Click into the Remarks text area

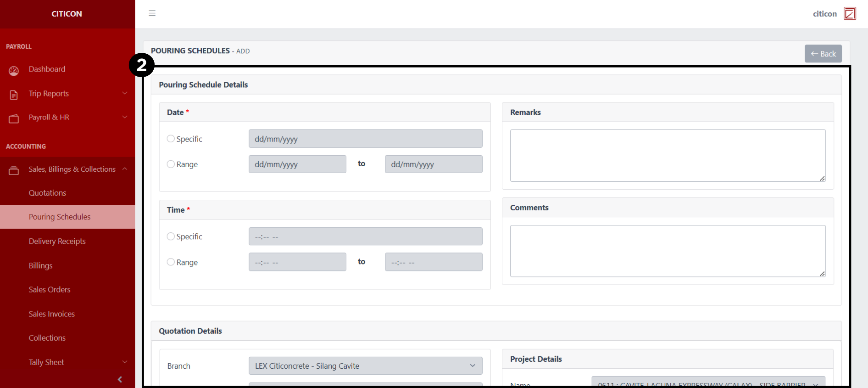[668, 156]
